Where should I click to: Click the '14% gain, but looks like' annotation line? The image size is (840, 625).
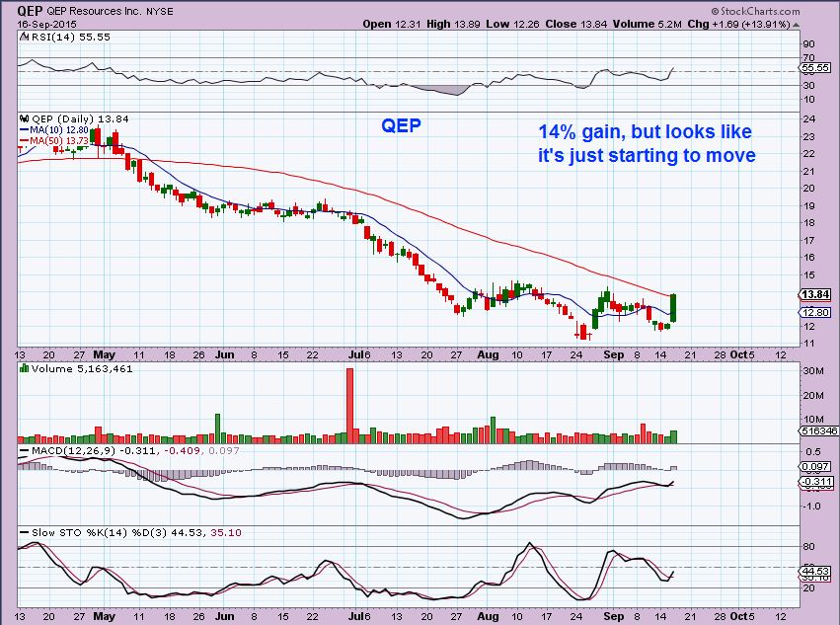tap(645, 132)
